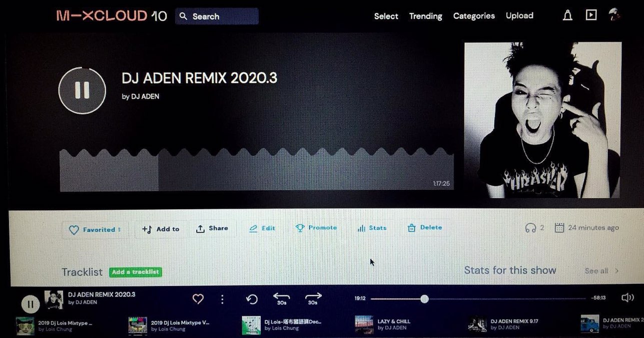644x338 pixels.
Task: Open the Categories menu
Action: tap(473, 16)
